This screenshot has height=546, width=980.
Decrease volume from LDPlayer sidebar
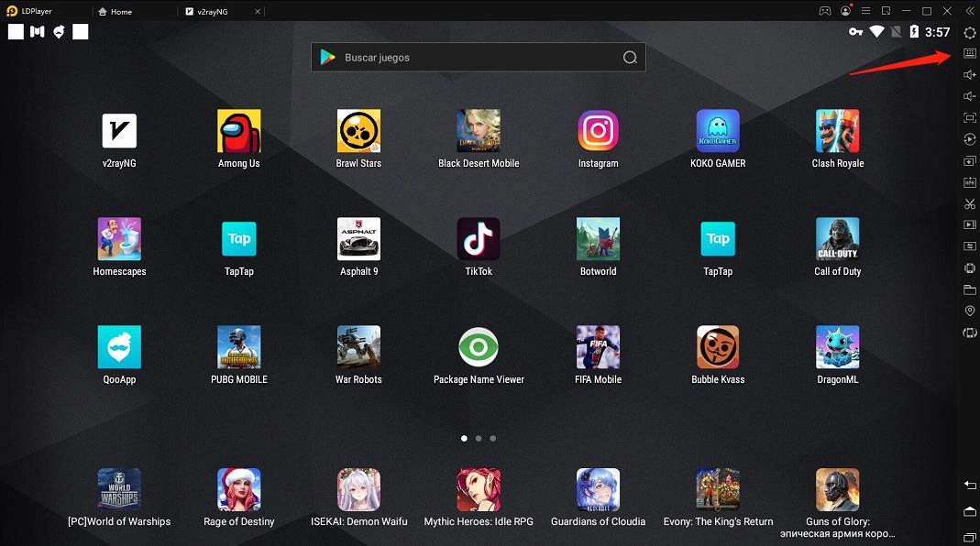pos(969,96)
